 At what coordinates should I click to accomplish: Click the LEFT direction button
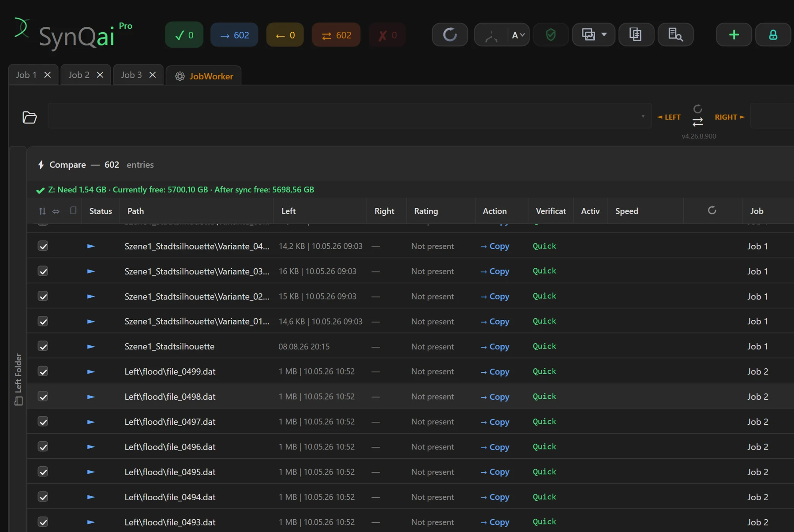click(x=669, y=117)
